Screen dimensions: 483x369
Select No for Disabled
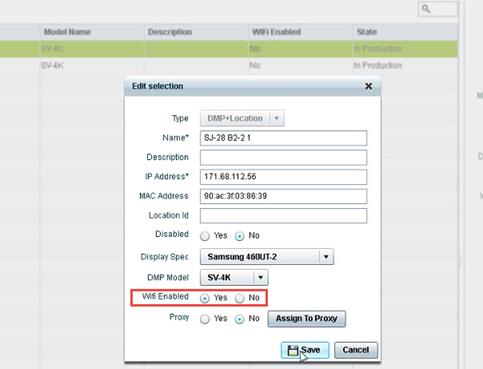[x=239, y=236]
